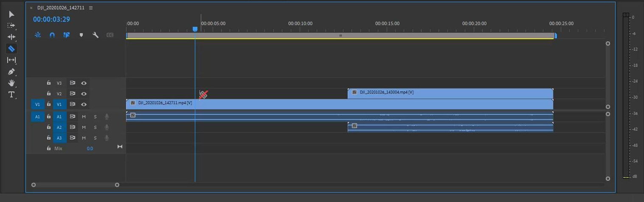Toggle insert sequences as nests option
Screen dimensions: 644x202
point(38,35)
